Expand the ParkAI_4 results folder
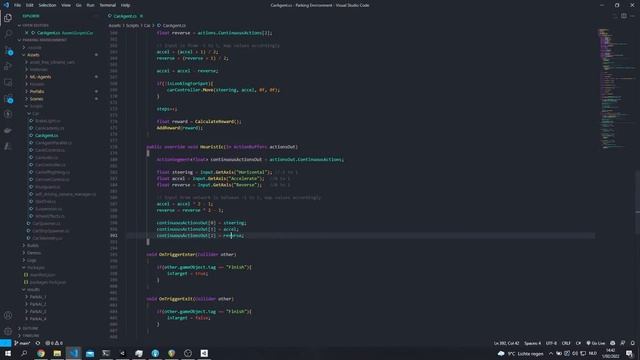This screenshot has height=360, width=640. [x=38, y=319]
